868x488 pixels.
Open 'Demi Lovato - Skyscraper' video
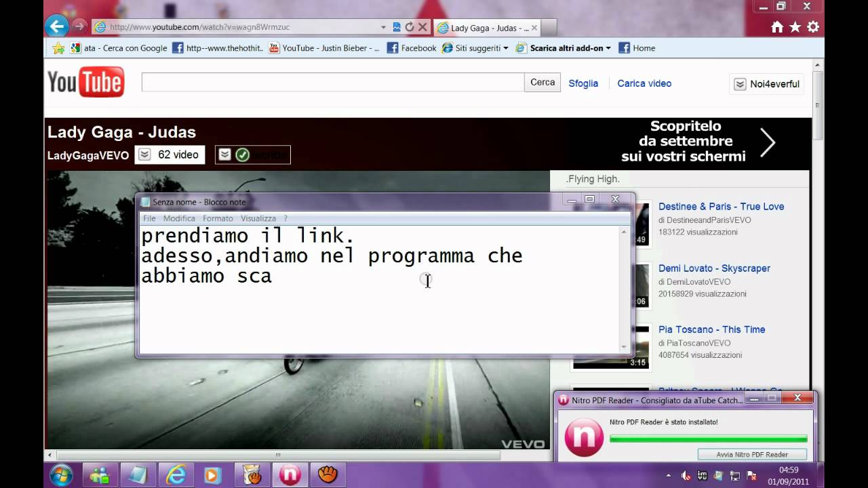click(x=714, y=268)
